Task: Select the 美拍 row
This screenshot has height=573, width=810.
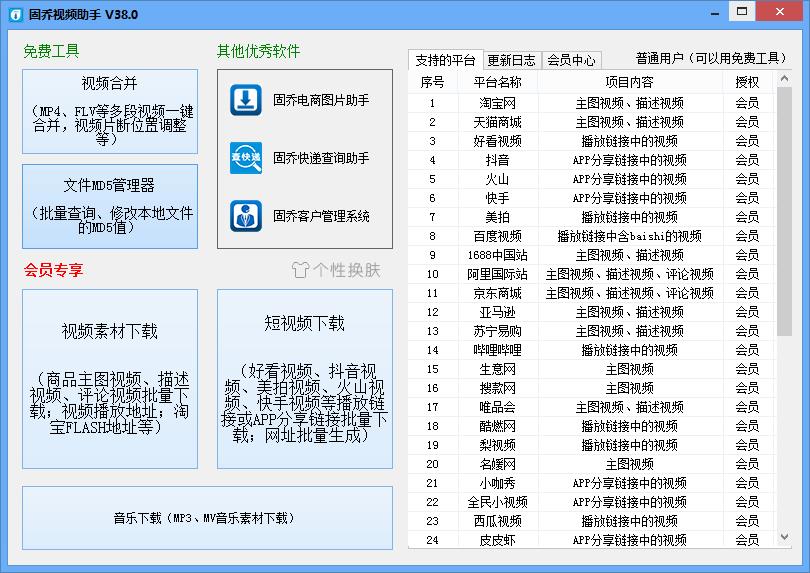Action: pos(592,217)
